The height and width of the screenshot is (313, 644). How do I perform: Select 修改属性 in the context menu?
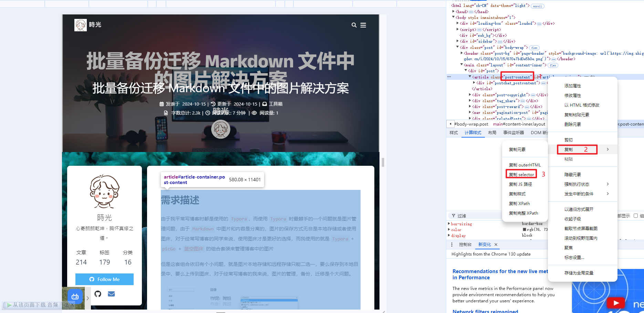coord(572,96)
